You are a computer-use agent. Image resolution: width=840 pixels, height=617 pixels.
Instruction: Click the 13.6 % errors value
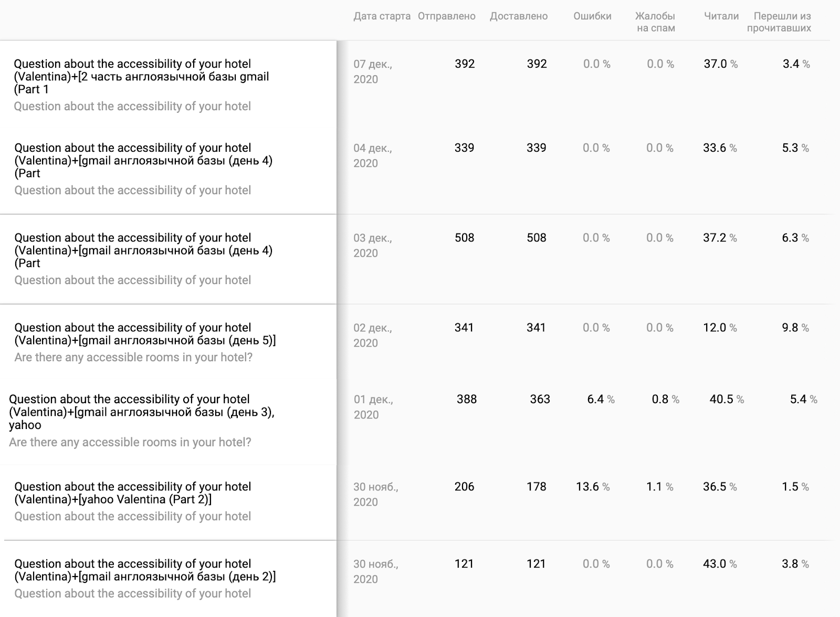(593, 487)
